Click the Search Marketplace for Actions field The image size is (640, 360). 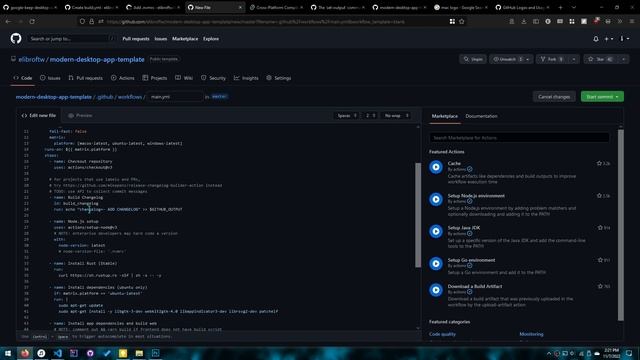click(x=519, y=138)
